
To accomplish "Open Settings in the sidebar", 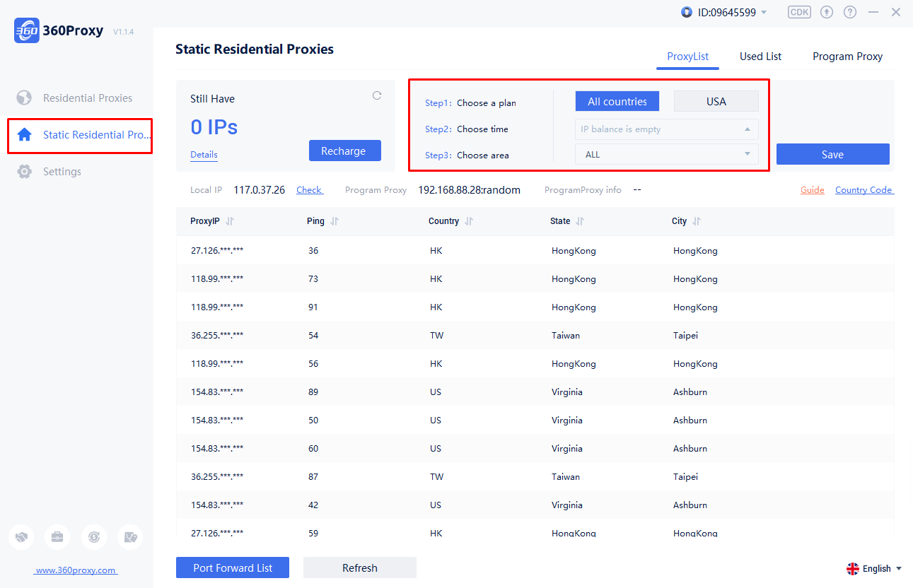I will [x=50, y=172].
